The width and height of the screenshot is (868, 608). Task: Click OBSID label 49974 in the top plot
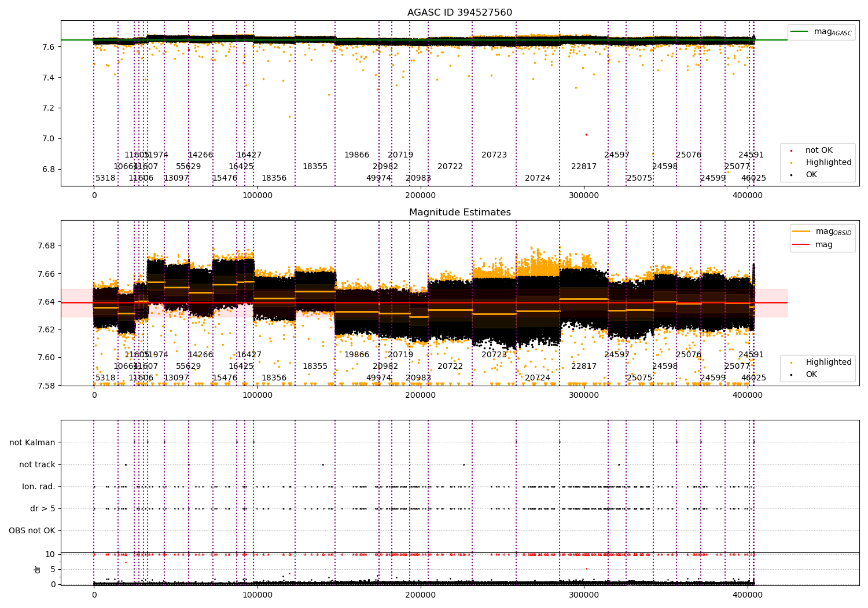pos(379,178)
